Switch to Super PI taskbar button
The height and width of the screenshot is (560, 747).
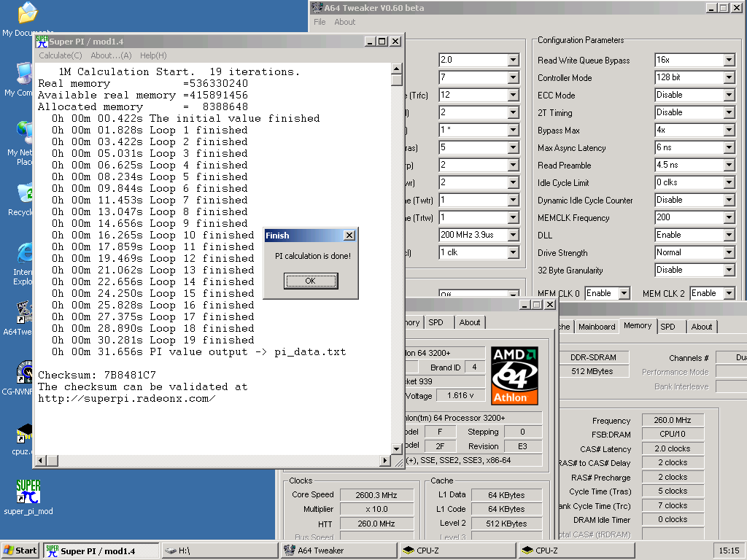tap(101, 551)
